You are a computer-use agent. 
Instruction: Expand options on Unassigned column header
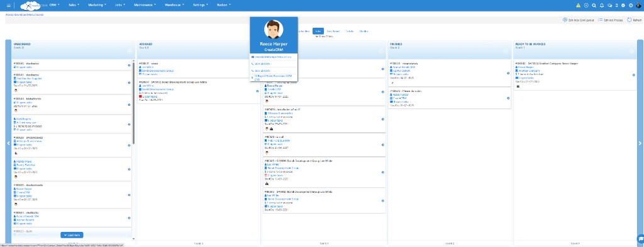130,52
